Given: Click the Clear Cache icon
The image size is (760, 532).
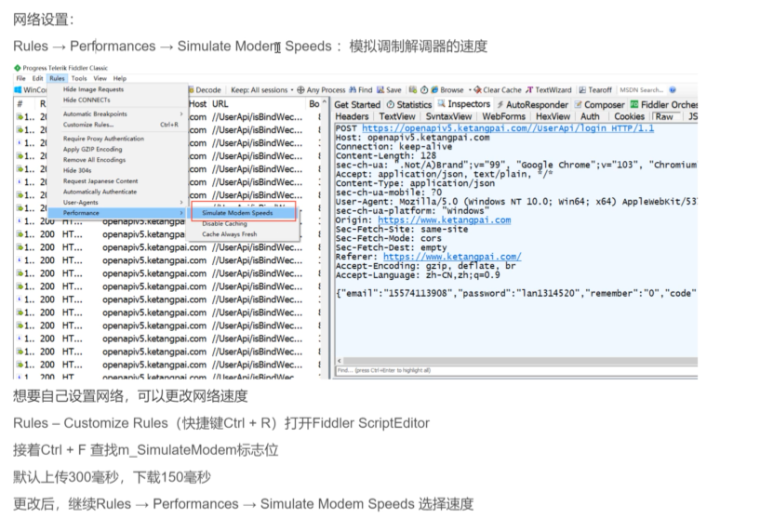Looking at the screenshot, I should coord(478,89).
